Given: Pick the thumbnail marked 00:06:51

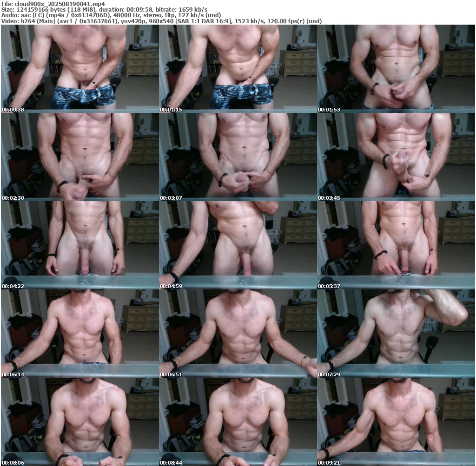Looking at the screenshot, I should click(238, 334).
